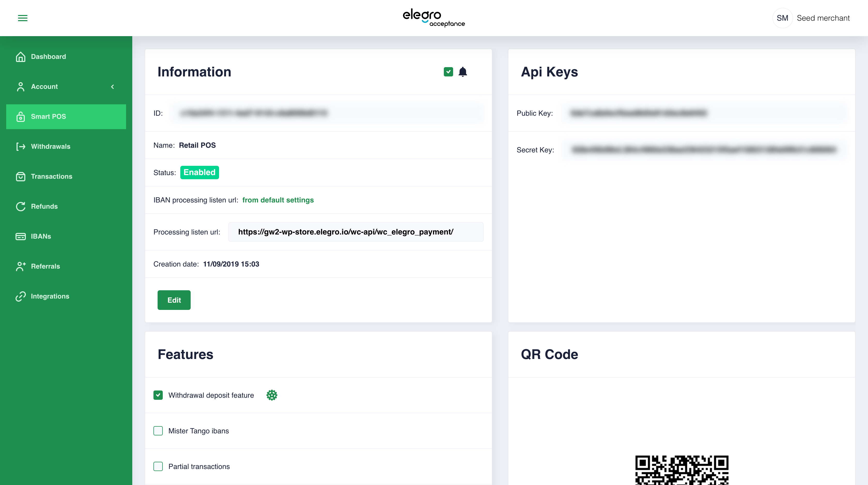The image size is (868, 485).
Task: Click the Integrations link icon
Action: coord(21,296)
